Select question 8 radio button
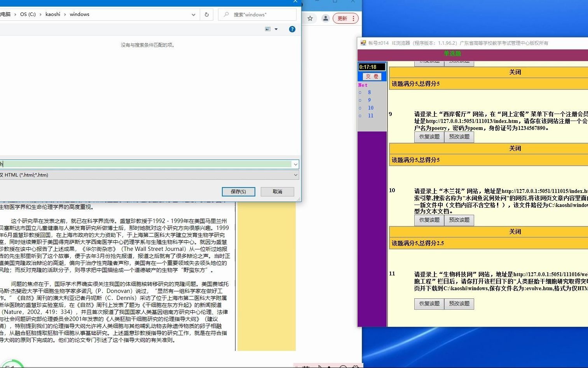 (360, 93)
